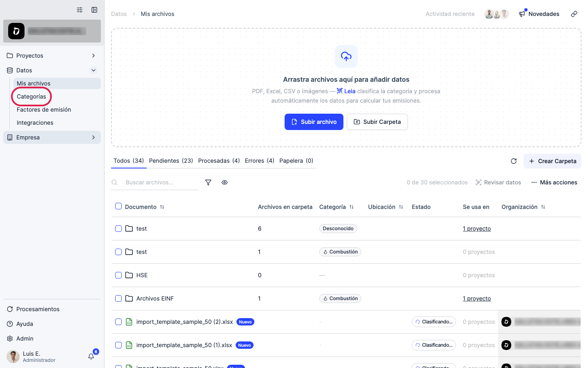Click organization logo in import_template_sample_50 (1).xlsx row

coord(506,345)
